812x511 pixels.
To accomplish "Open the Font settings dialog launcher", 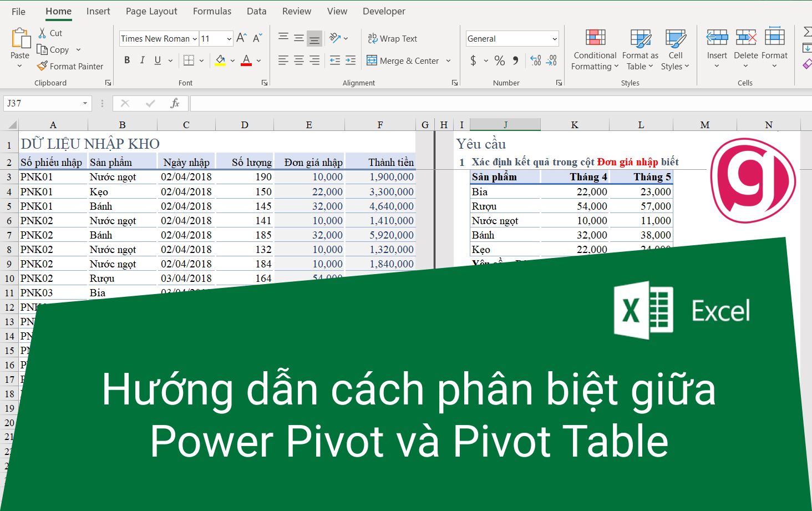I will [265, 82].
